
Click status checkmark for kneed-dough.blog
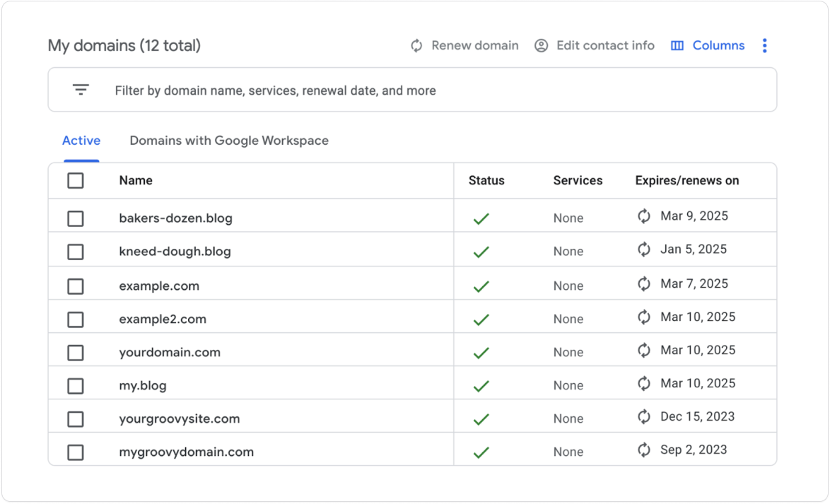481,252
